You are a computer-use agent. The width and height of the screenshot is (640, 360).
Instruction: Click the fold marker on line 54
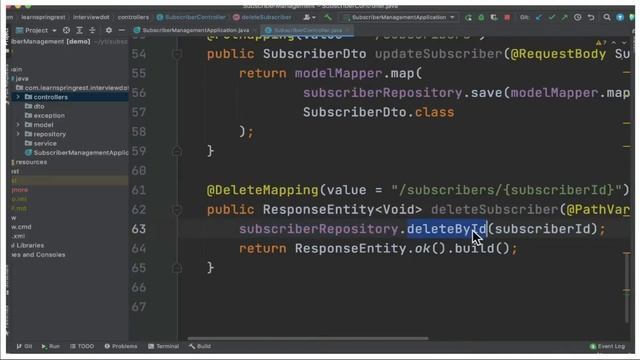click(177, 54)
